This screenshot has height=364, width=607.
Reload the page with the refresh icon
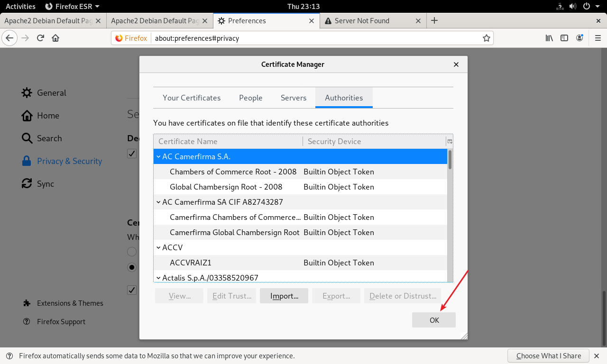pos(40,38)
